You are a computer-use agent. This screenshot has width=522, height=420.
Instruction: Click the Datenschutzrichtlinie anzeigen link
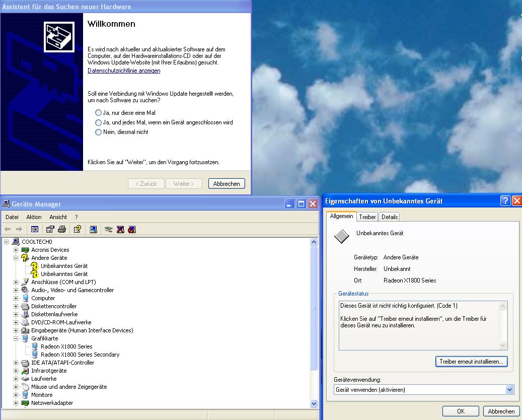click(124, 71)
